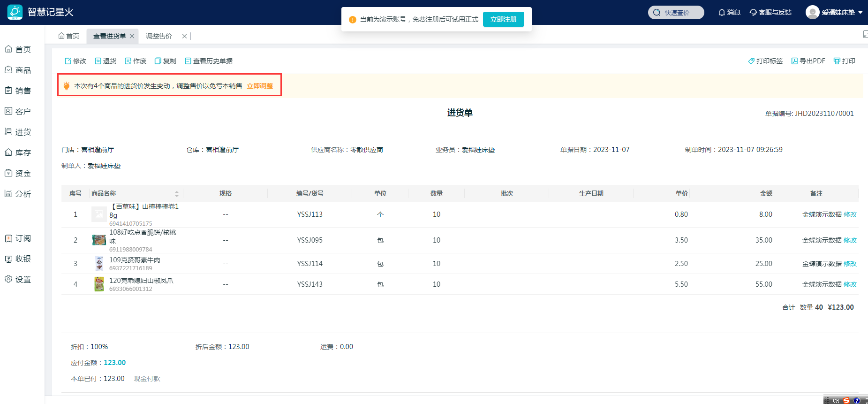Viewport: 868px width, 404px height.
Task: Click the 打印标签 print label icon
Action: [751, 61]
